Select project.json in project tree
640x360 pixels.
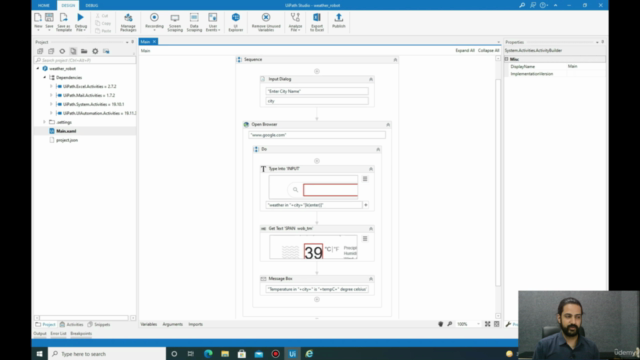pyautogui.click(x=67, y=140)
